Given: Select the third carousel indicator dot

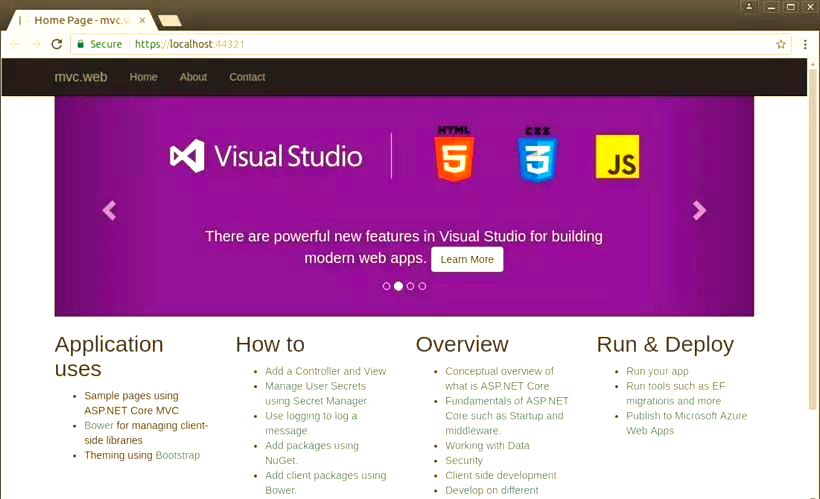Looking at the screenshot, I should (411, 286).
